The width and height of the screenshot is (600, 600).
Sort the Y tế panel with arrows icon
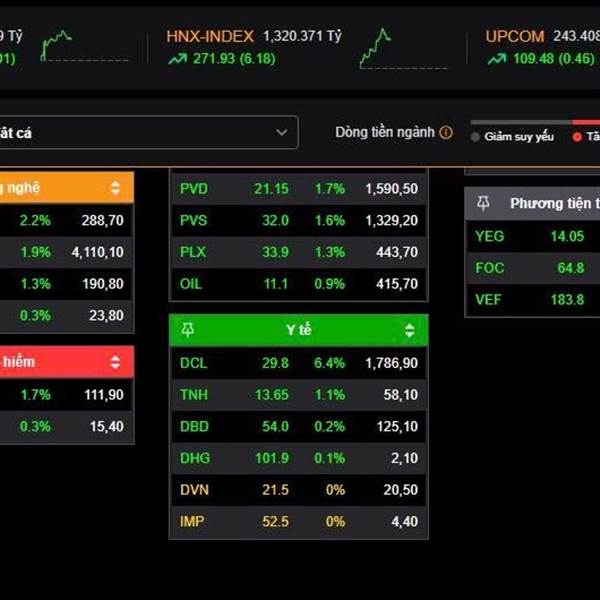pos(409,330)
